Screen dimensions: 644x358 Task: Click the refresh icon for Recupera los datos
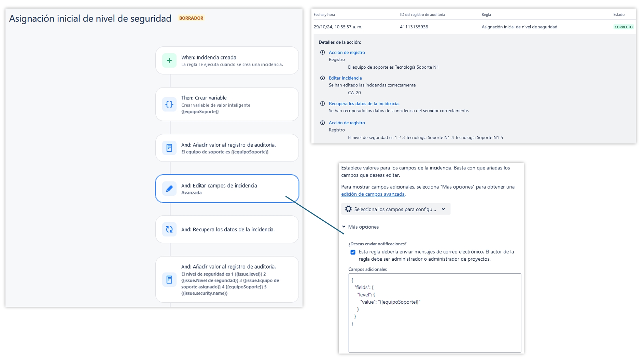[x=169, y=229]
